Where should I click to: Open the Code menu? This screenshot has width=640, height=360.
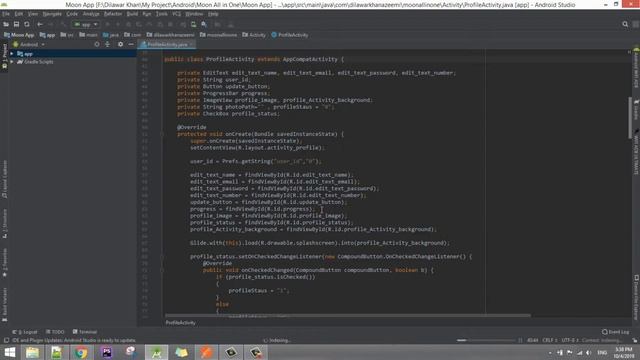pos(72,14)
